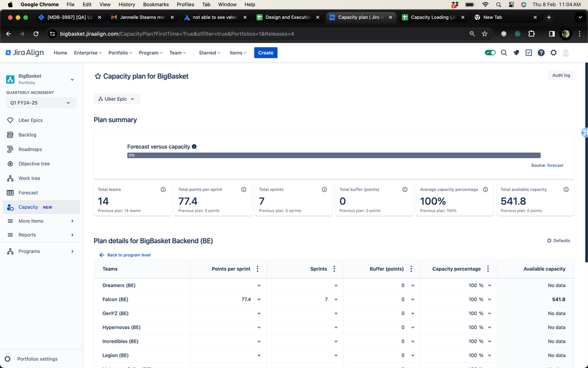
Task: Open Capacity percentage column options menu
Action: [488, 269]
